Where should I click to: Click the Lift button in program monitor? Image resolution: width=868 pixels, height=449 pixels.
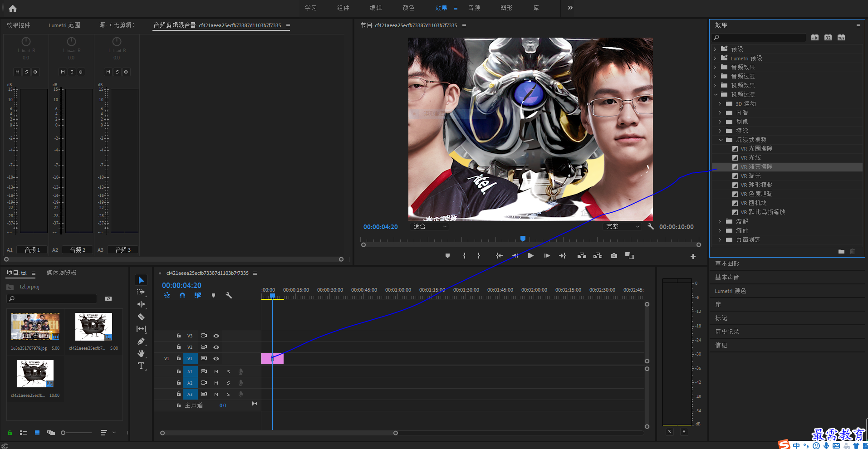point(582,256)
